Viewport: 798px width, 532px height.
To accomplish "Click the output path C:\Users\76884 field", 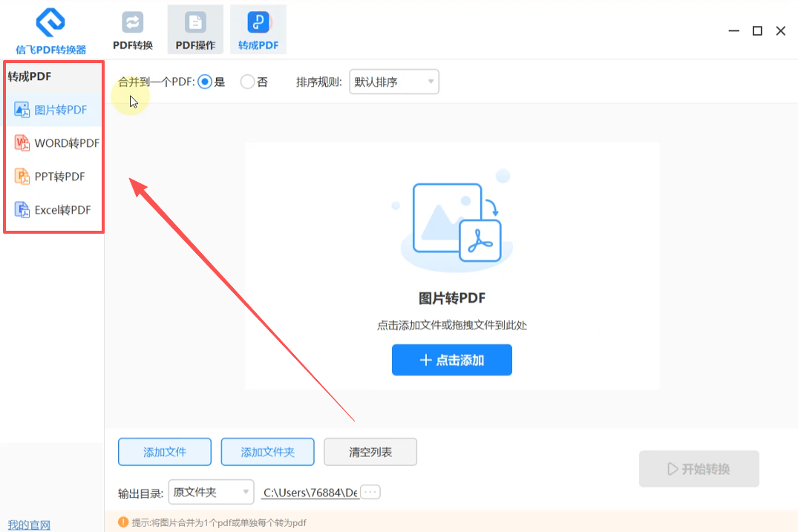I will (310, 493).
